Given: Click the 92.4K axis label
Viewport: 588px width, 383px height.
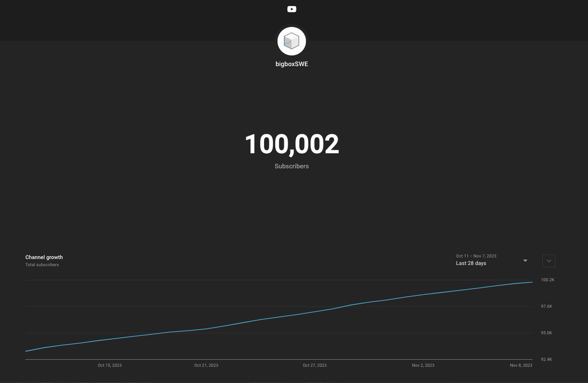Looking at the screenshot, I should click(546, 359).
